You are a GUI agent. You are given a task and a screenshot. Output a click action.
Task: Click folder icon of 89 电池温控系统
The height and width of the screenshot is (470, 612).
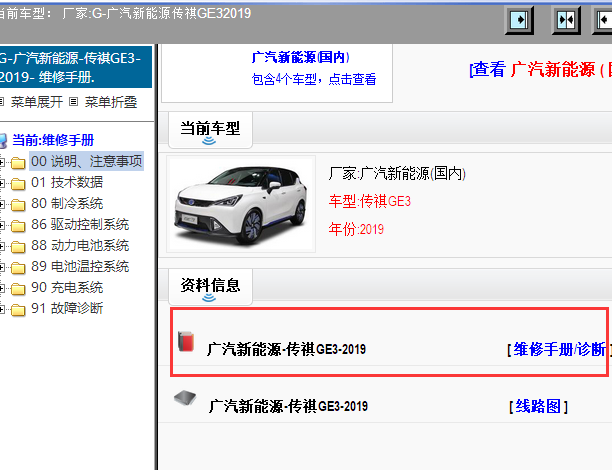tap(18, 267)
